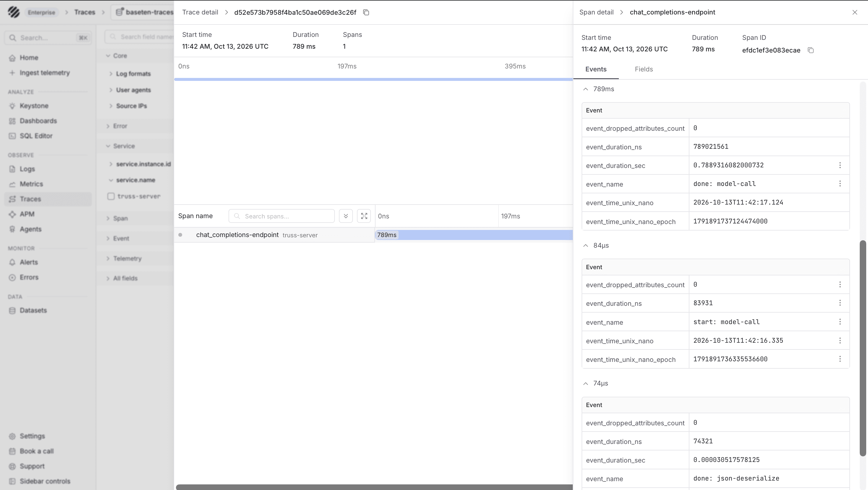The width and height of the screenshot is (868, 490).
Task: Open Ingest telemetry in the sidebar
Action: click(48, 73)
